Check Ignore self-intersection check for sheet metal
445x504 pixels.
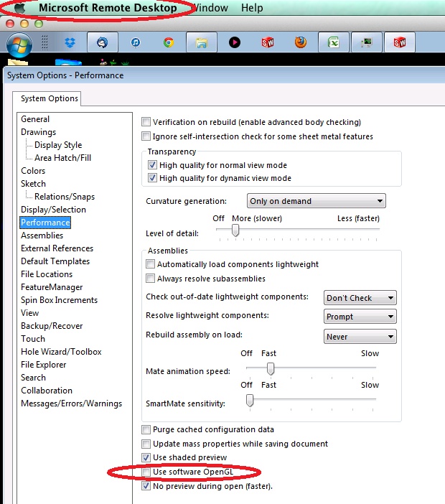click(146, 136)
